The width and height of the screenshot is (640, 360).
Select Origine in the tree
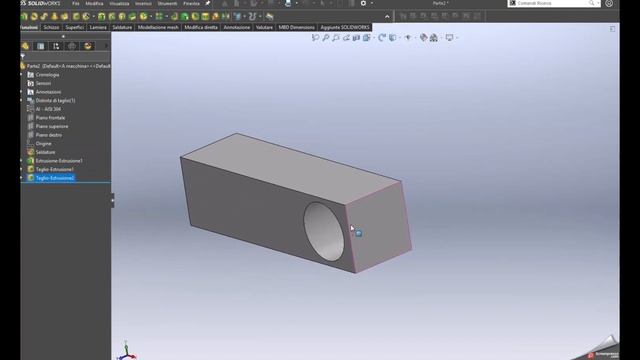(x=43, y=144)
